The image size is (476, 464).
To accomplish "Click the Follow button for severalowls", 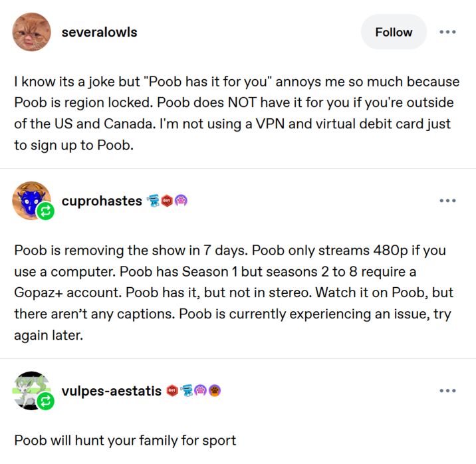I will [x=394, y=32].
